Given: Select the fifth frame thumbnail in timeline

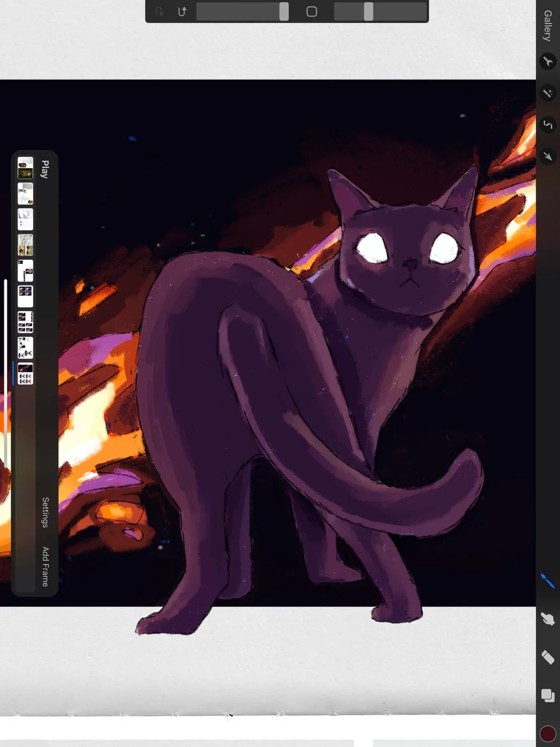Looking at the screenshot, I should tap(26, 271).
